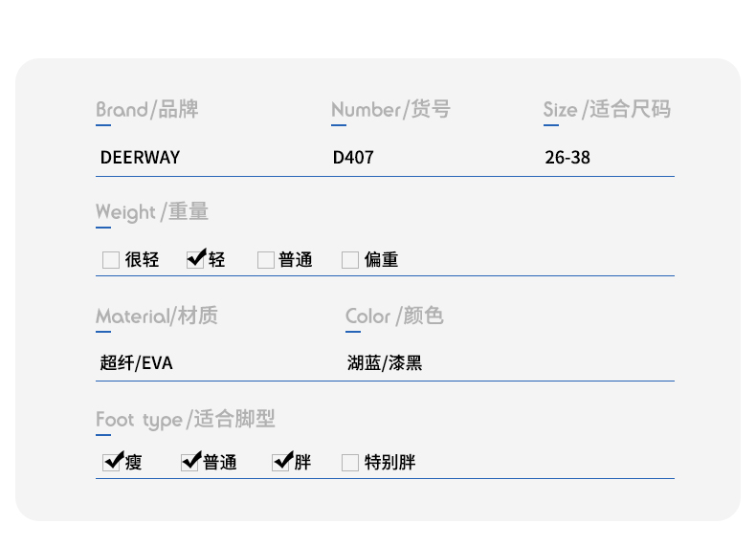Viewport: 756px width, 545px height.
Task: Uncheck the 瘦 foot type checkbox
Action: (111, 463)
